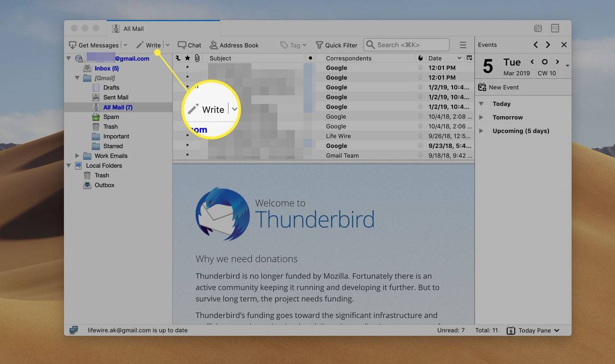Click the online status icon in status bar
The width and height of the screenshot is (615, 364).
click(x=74, y=330)
